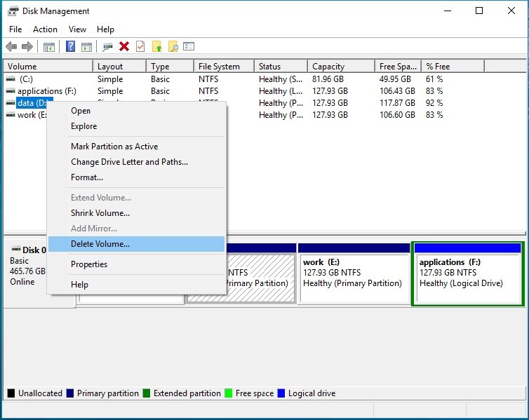This screenshot has width=529, height=420.
Task: Click the red X Delete toolbar icon
Action: (124, 46)
